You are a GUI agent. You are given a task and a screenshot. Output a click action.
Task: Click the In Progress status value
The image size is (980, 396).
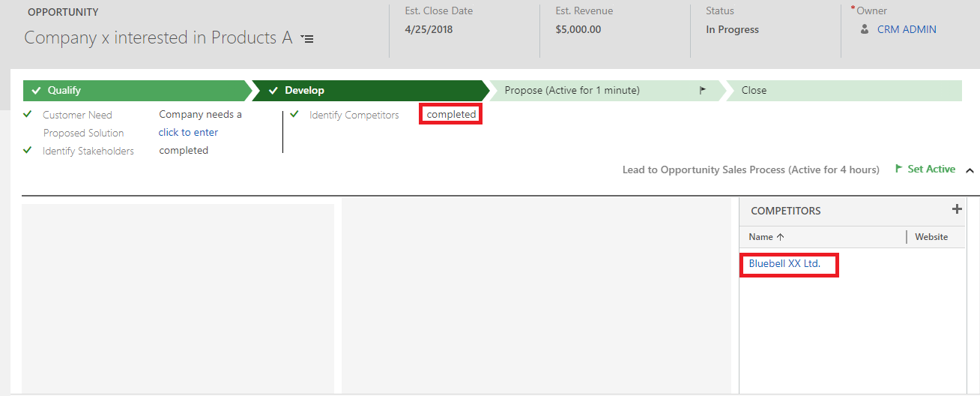(732, 29)
